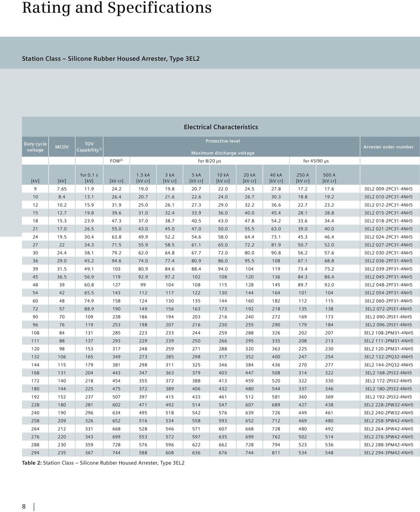This screenshot has width=420, height=512.
Task: Click TOV value '11.9' in first row
Action: [89, 189]
